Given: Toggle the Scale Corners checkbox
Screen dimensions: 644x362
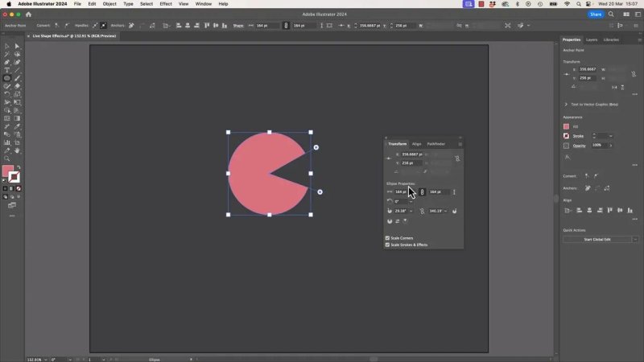Looking at the screenshot, I should (387, 238).
